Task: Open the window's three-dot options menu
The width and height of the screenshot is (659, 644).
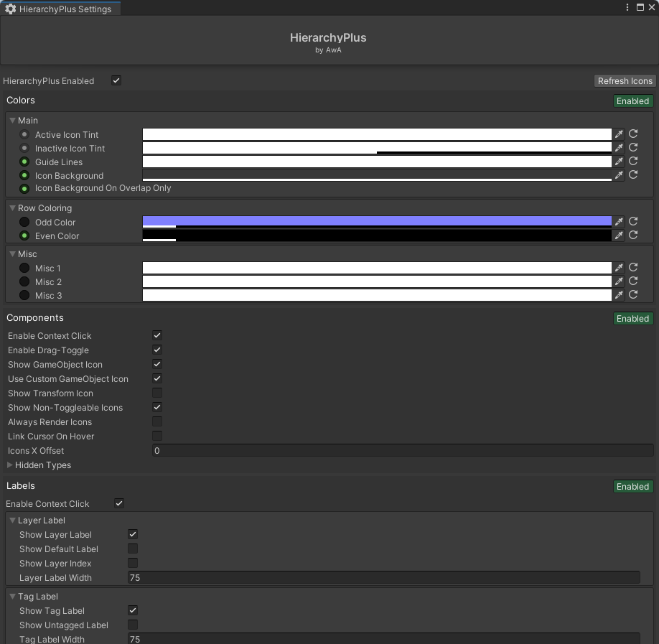Action: coord(628,8)
